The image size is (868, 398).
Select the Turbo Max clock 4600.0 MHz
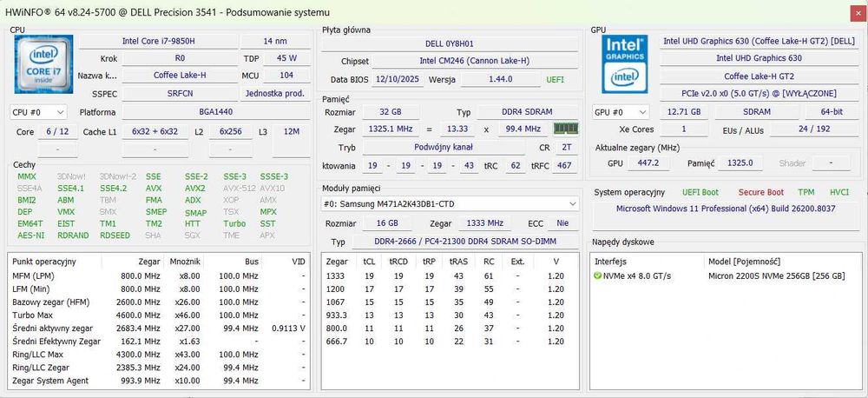138,315
